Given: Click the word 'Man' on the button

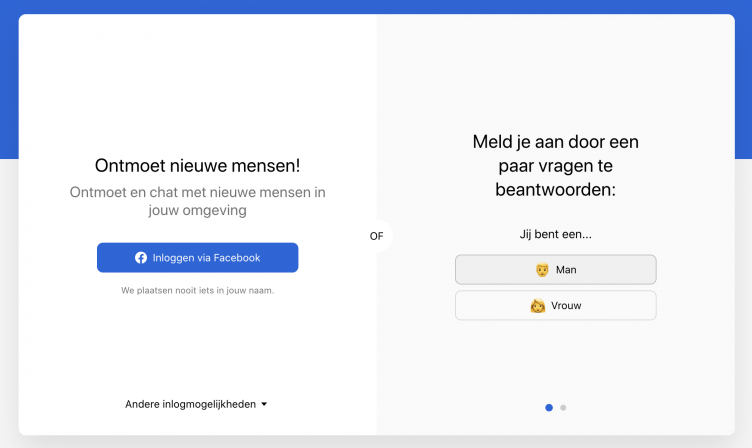Looking at the screenshot, I should (x=566, y=270).
